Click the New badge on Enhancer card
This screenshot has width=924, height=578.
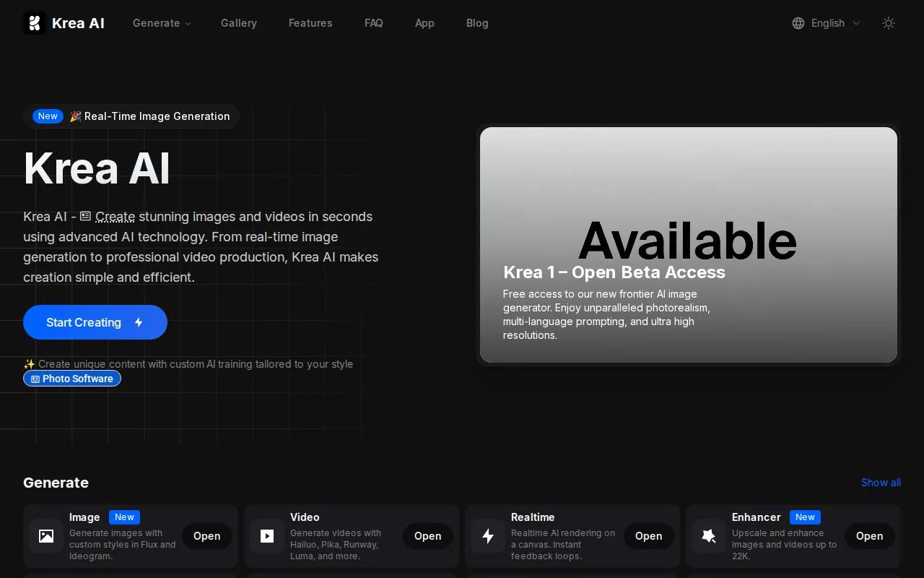click(x=805, y=517)
